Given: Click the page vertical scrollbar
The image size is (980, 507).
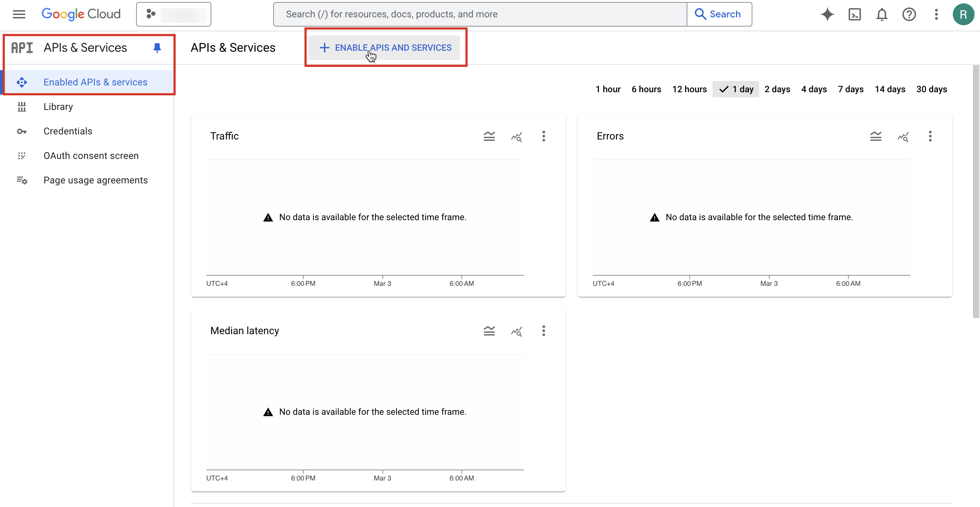Looking at the screenshot, I should coord(976,191).
